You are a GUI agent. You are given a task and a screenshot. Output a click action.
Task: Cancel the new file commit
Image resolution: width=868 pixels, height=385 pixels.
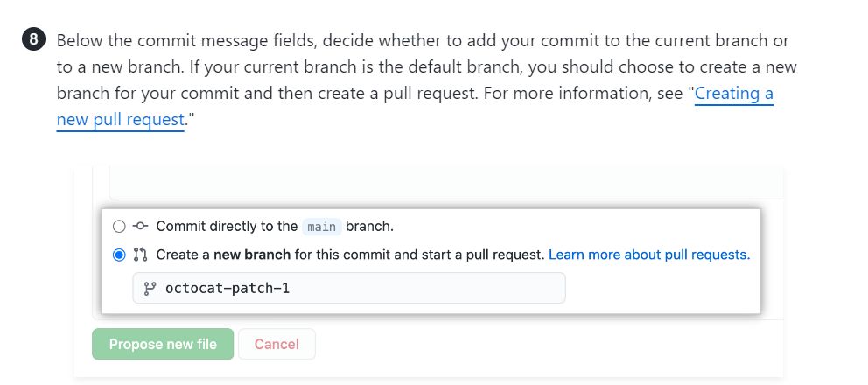(x=276, y=344)
